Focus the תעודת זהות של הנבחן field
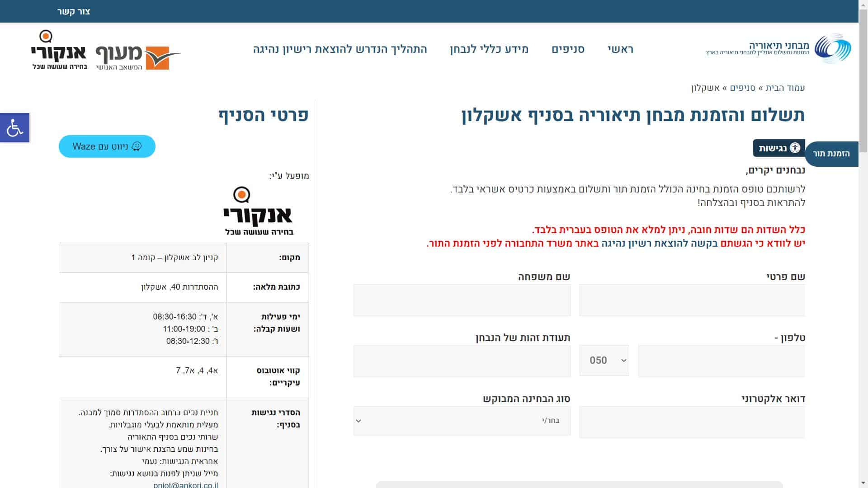The height and width of the screenshot is (488, 868). click(462, 361)
